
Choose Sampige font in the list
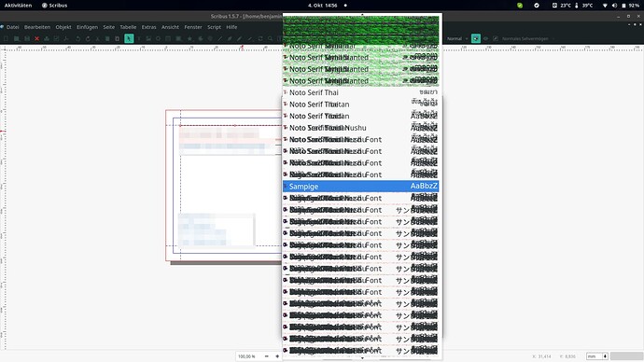click(360, 187)
